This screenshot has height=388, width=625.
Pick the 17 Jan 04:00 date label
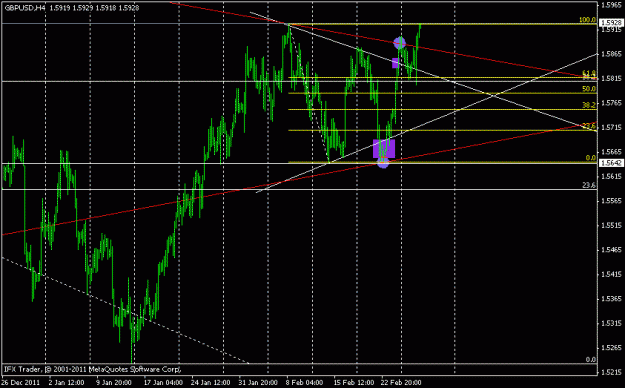point(163,383)
